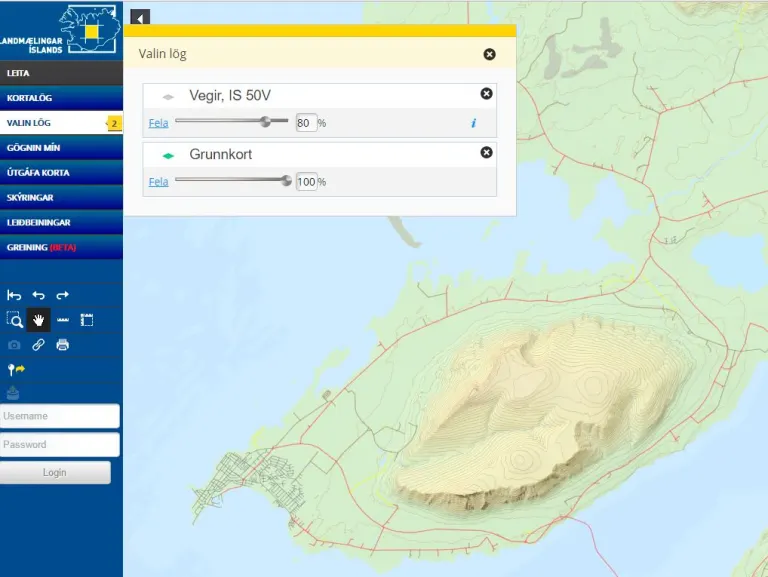Remove the Vegir, IS 50V layer
Screen dimensions: 768x577
[486, 94]
